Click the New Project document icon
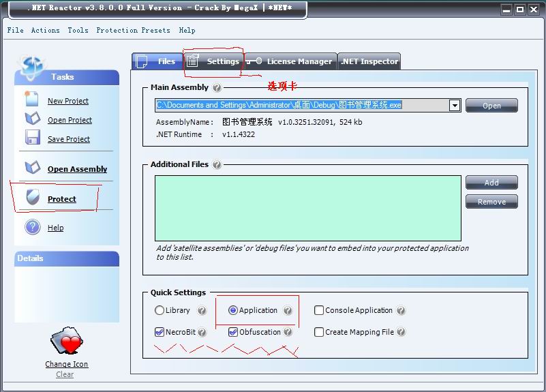This screenshot has height=392, width=546. tap(31, 99)
